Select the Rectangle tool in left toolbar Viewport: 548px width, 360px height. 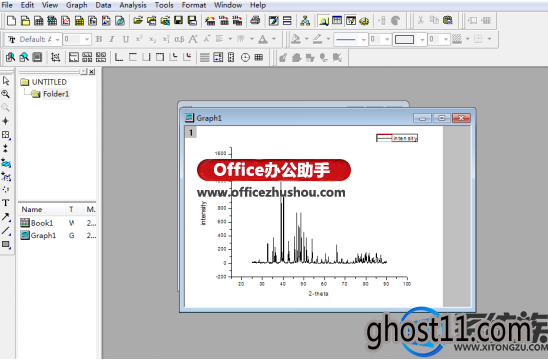(6, 244)
